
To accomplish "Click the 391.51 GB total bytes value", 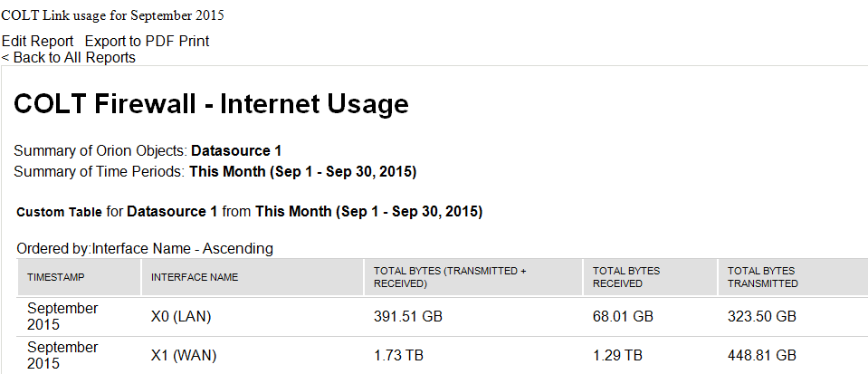I will [x=408, y=316].
